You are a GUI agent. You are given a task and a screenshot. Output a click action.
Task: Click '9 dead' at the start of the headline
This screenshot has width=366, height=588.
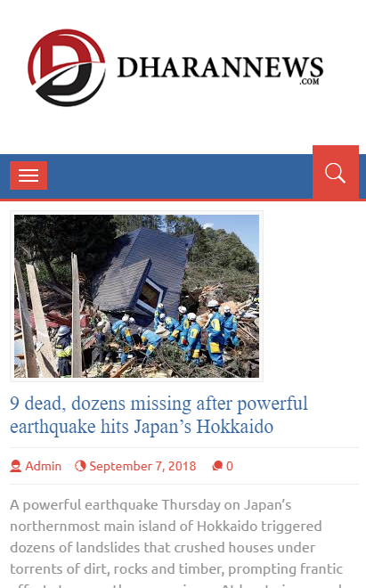pos(36,404)
